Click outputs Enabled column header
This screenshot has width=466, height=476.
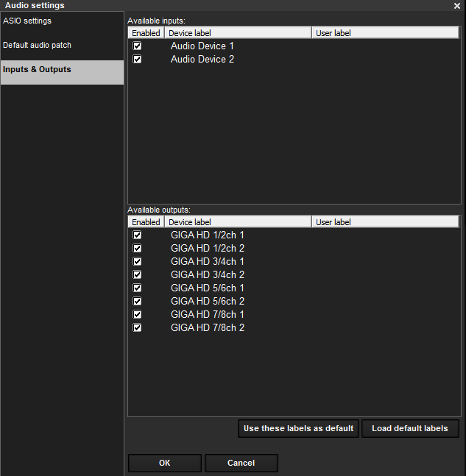click(146, 222)
